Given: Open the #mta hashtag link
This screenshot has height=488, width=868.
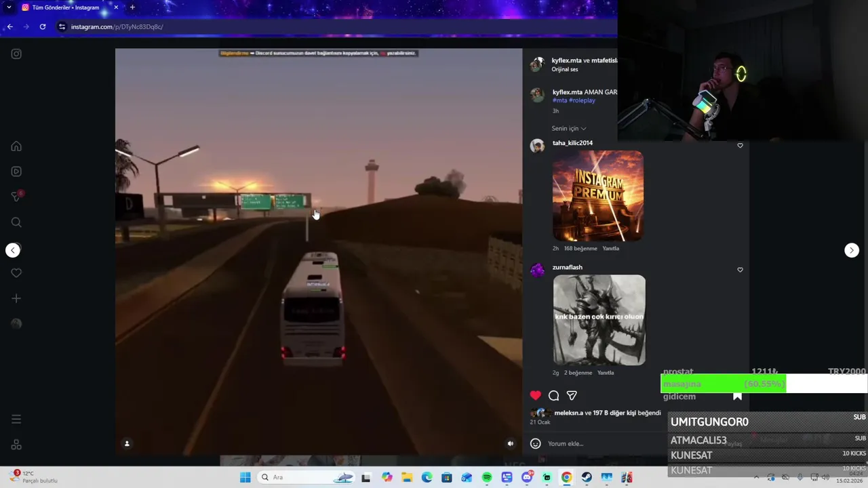Looking at the screenshot, I should [x=559, y=100].
